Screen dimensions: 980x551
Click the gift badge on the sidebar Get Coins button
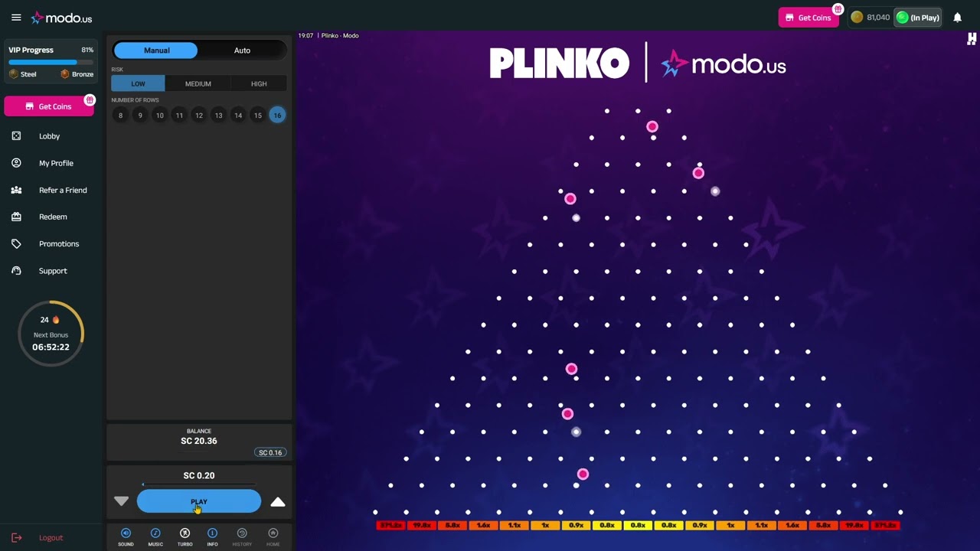pos(90,100)
